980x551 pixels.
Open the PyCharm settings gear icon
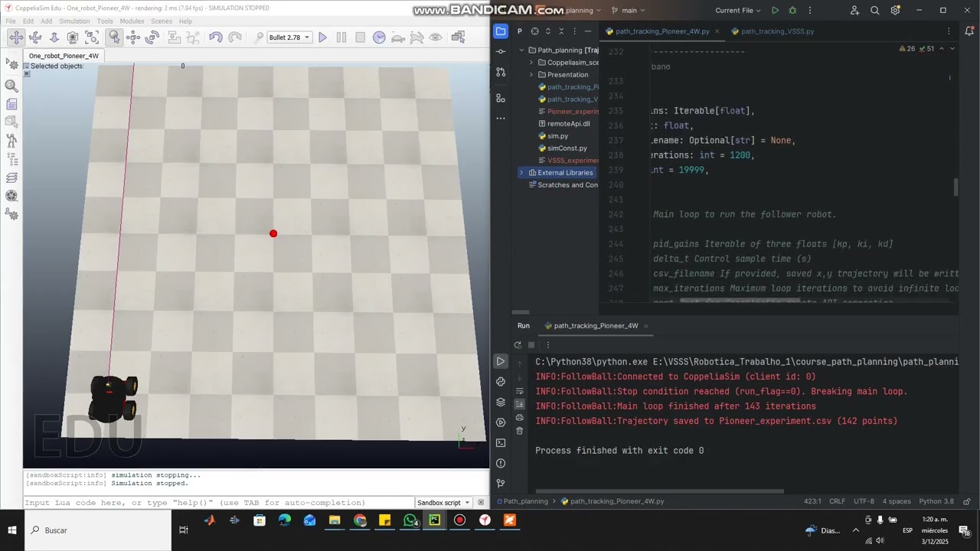[895, 11]
